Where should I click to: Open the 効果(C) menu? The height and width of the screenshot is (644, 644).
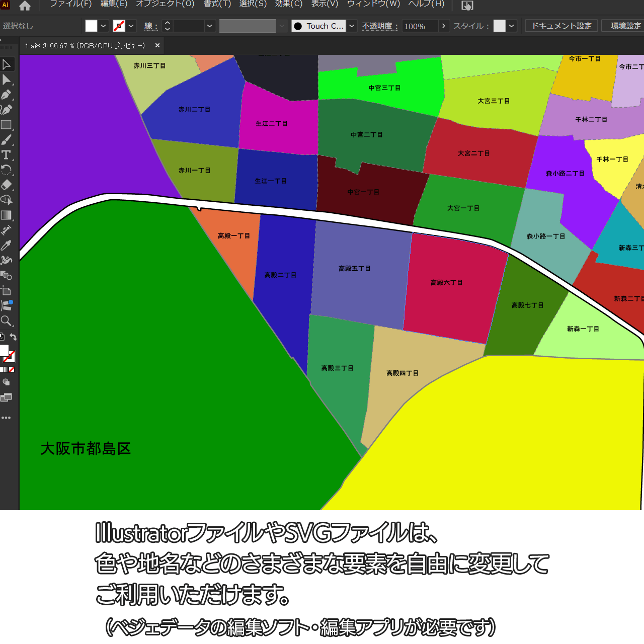point(288,4)
